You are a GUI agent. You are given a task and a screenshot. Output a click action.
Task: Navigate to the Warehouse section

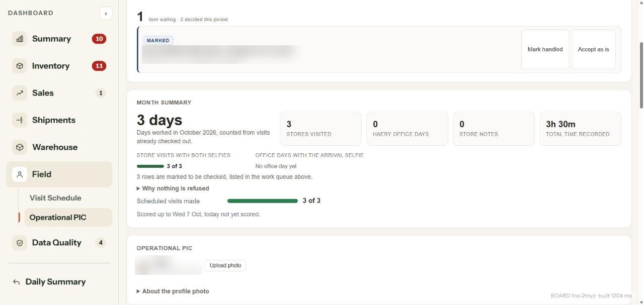click(x=59, y=147)
